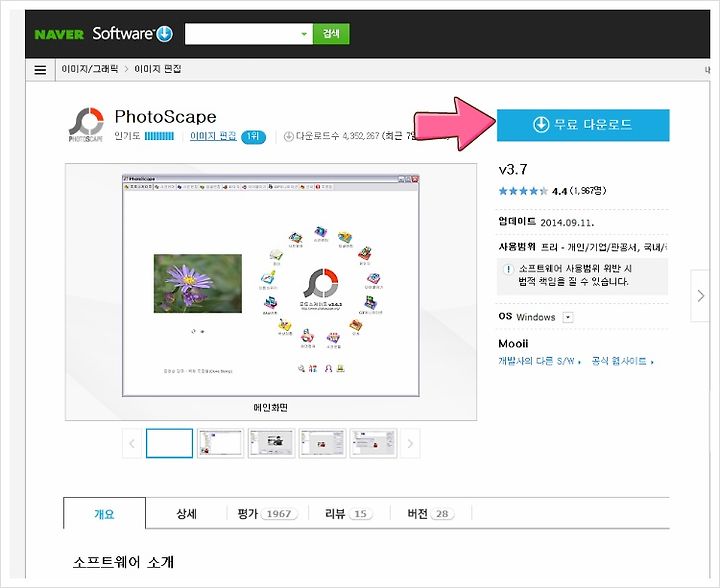720x588 pixels.
Task: Click the right-side page next arrow
Action: coord(700,296)
